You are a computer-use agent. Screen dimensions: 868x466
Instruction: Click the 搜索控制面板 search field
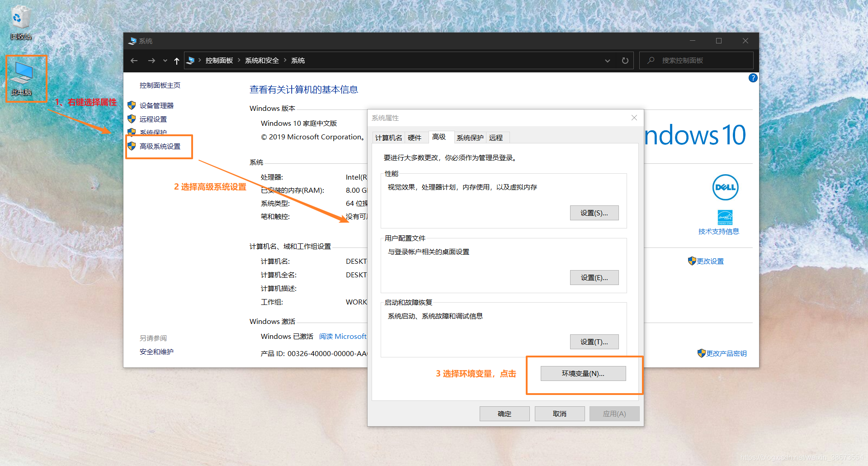click(x=696, y=61)
